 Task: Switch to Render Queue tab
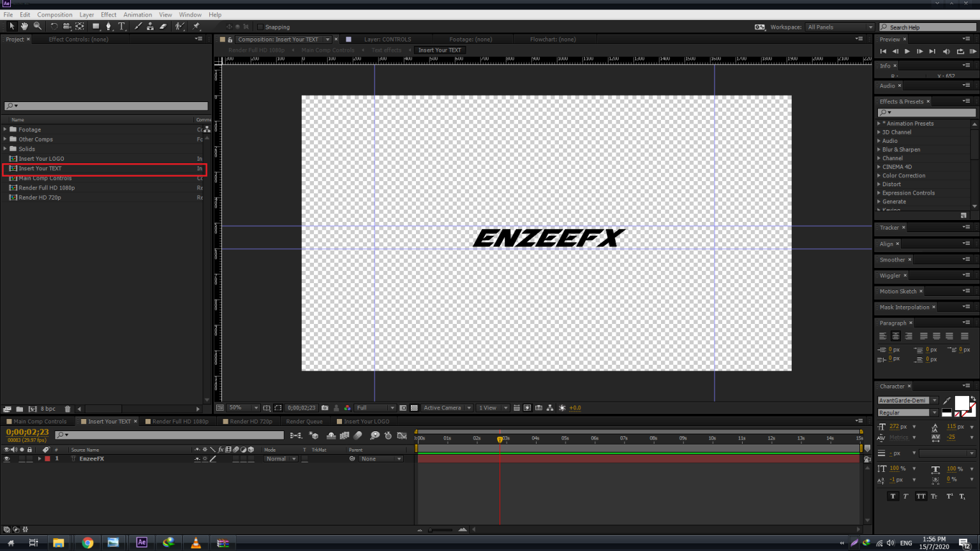[304, 422]
